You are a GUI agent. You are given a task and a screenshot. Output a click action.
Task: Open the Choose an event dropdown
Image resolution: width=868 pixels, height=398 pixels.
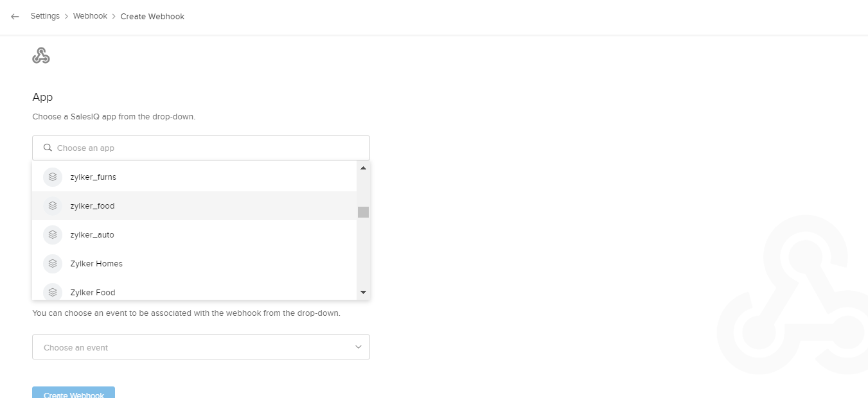(x=193, y=347)
